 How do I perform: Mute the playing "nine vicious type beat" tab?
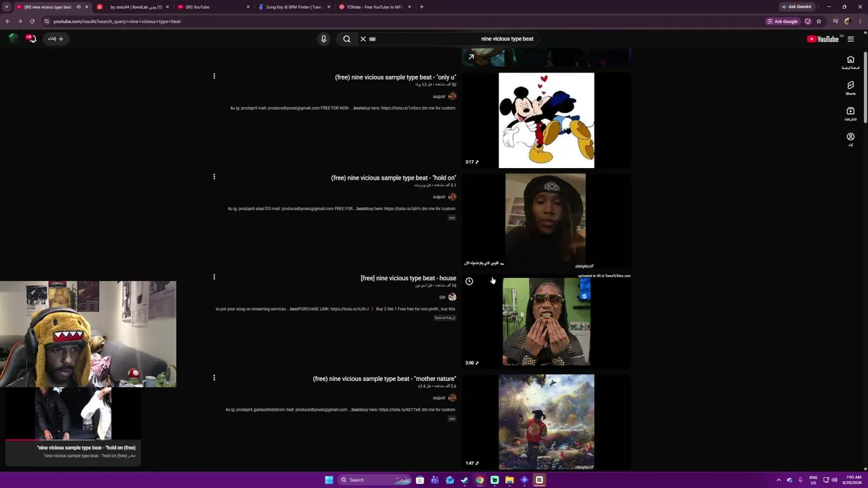pos(78,7)
